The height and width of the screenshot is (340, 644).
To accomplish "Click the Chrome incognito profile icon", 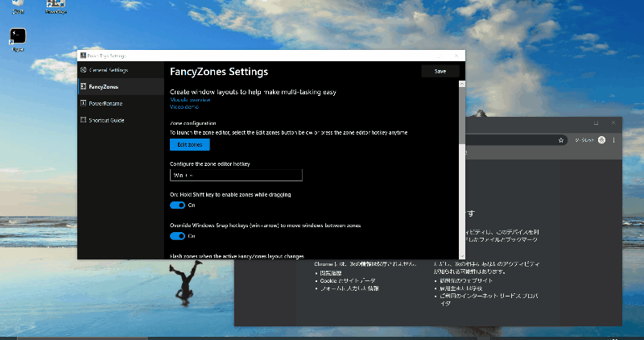I will tap(601, 139).
